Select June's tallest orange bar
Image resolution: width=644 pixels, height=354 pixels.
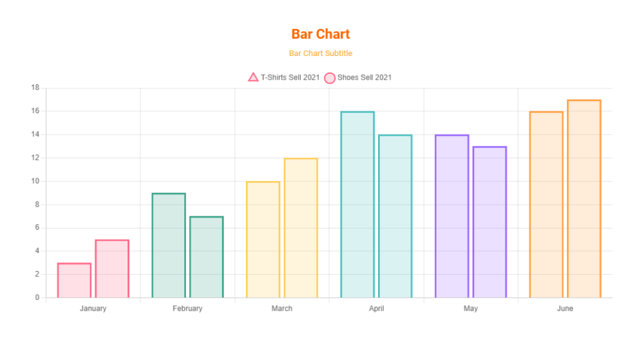click(584, 199)
